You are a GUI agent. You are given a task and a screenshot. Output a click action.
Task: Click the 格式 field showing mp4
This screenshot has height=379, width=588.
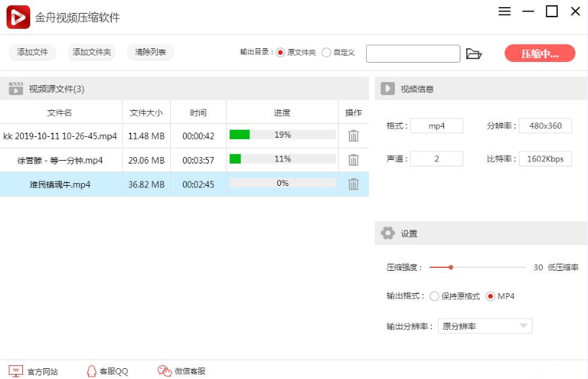[x=437, y=125]
